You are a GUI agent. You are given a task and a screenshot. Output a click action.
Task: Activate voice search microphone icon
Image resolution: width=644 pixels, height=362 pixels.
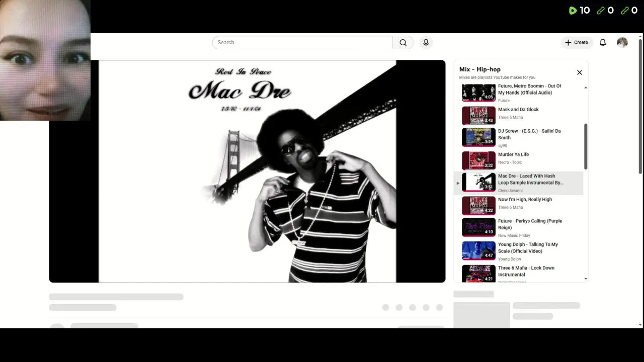(x=426, y=43)
